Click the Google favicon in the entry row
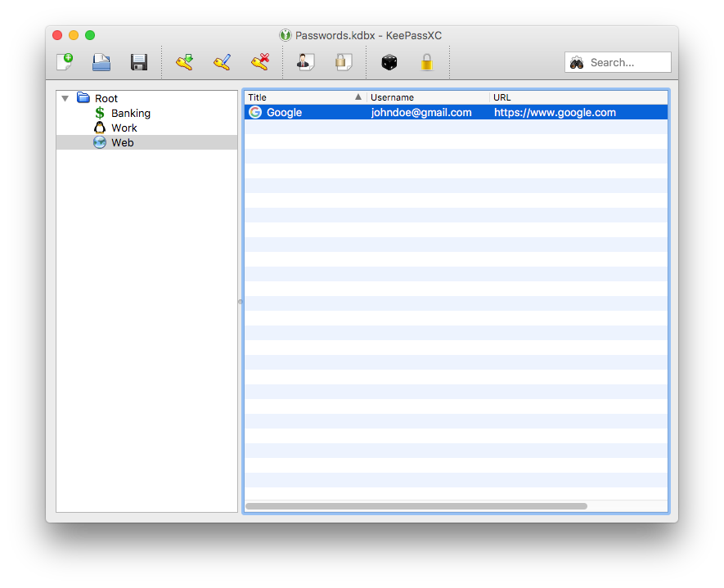The image size is (724, 588). (255, 112)
